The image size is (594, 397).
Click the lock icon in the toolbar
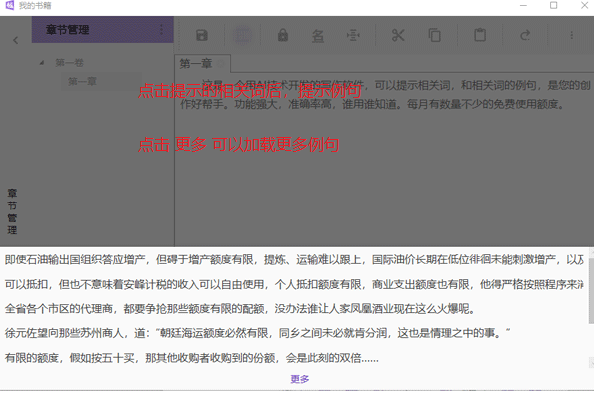coord(283,36)
